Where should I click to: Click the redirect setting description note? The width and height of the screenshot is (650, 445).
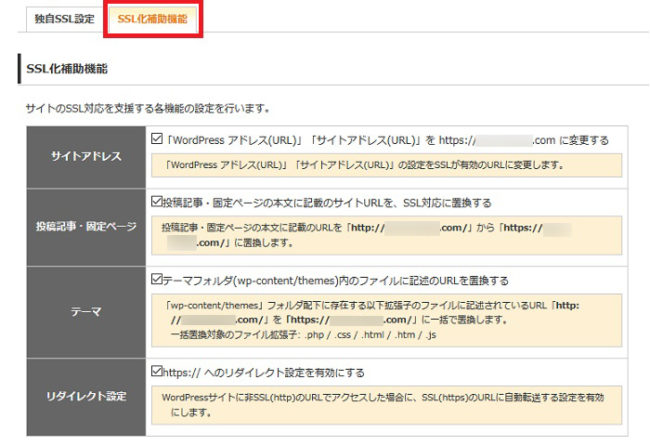tap(386, 405)
